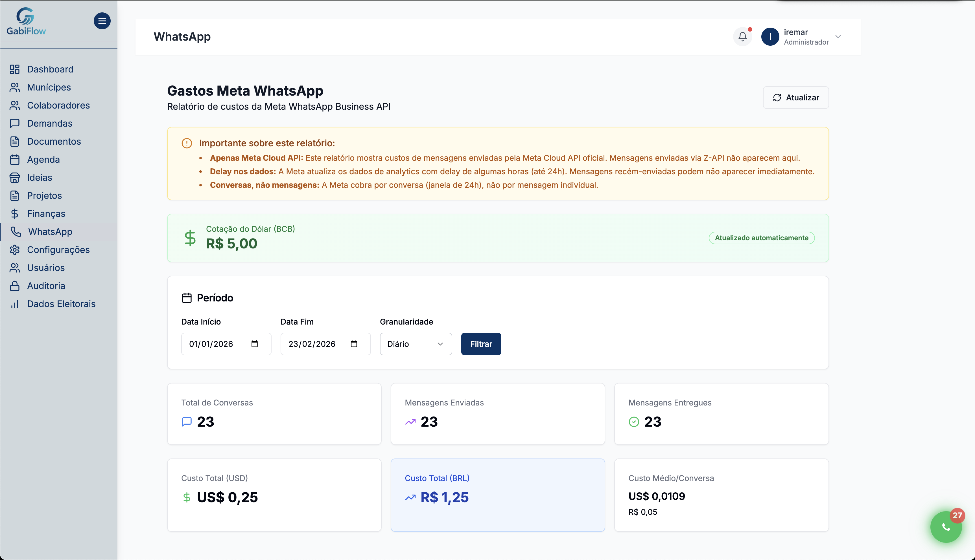Viewport: 975px width, 560px height.
Task: Select Munícipes in the sidebar
Action: coord(49,87)
